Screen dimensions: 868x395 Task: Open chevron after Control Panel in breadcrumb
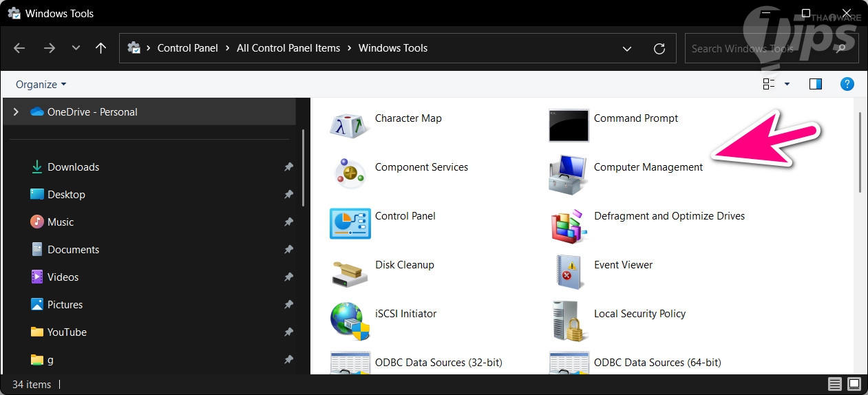(x=227, y=48)
